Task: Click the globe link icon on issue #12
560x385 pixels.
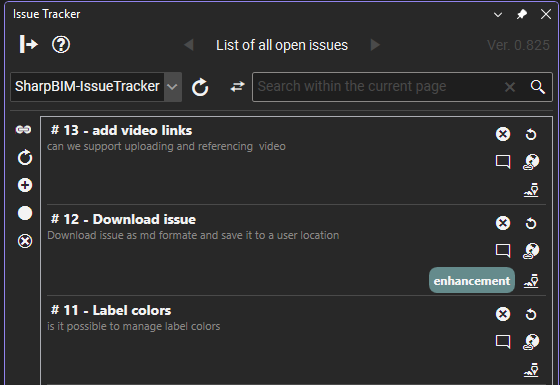Action: 531,251
